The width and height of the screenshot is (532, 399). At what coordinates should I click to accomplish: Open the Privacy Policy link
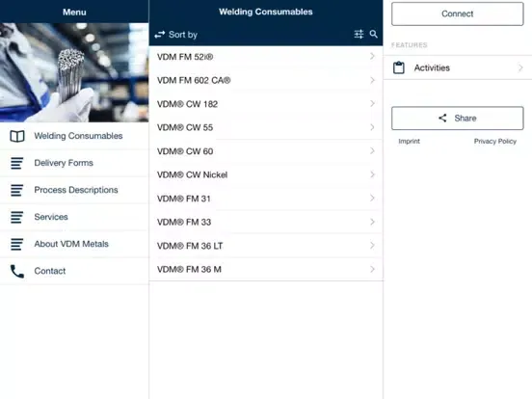[x=495, y=141]
